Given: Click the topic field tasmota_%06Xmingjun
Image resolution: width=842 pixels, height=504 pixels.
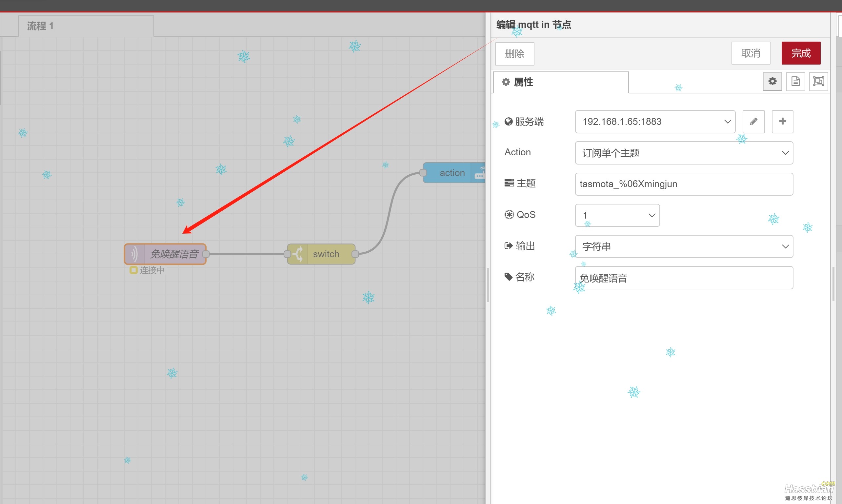Looking at the screenshot, I should pos(684,184).
